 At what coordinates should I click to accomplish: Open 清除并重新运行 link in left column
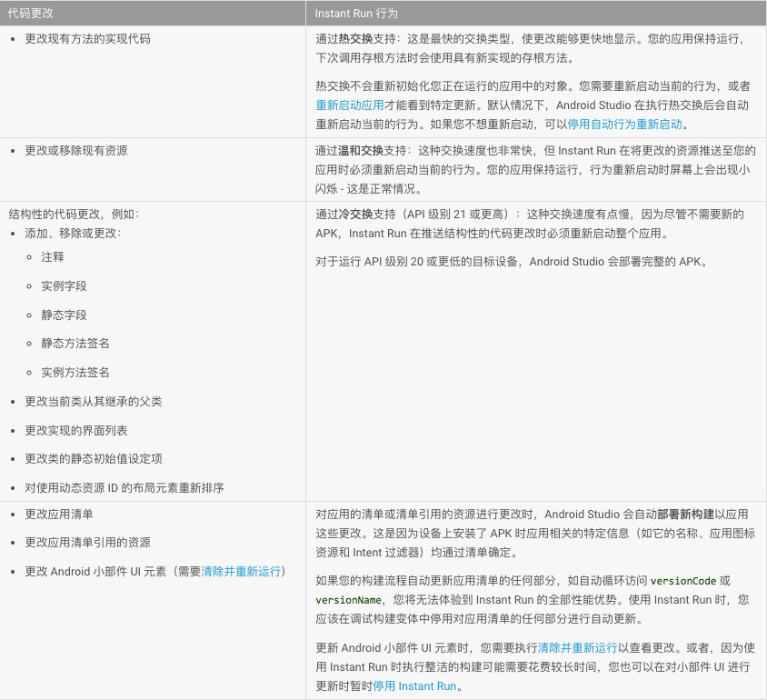tap(241, 571)
